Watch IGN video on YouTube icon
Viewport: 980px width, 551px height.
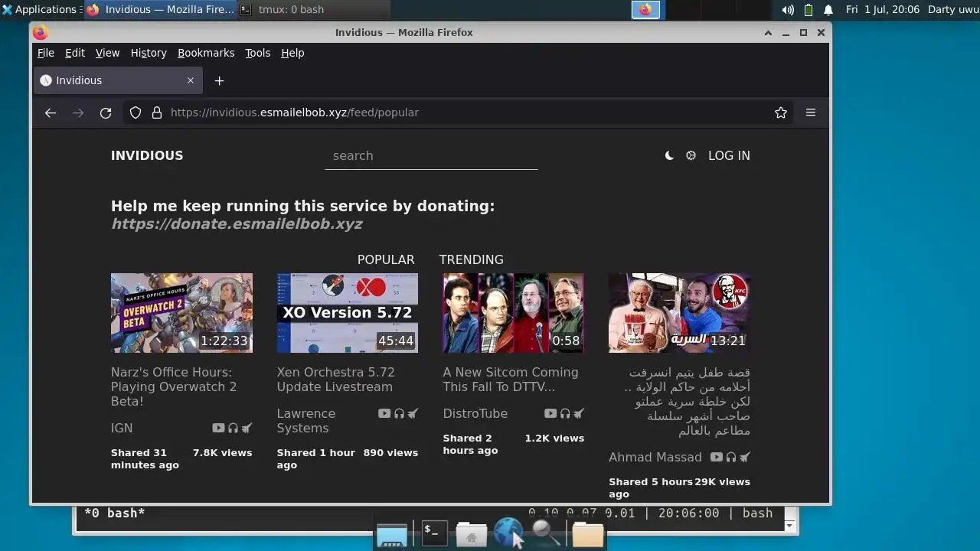[x=218, y=428]
